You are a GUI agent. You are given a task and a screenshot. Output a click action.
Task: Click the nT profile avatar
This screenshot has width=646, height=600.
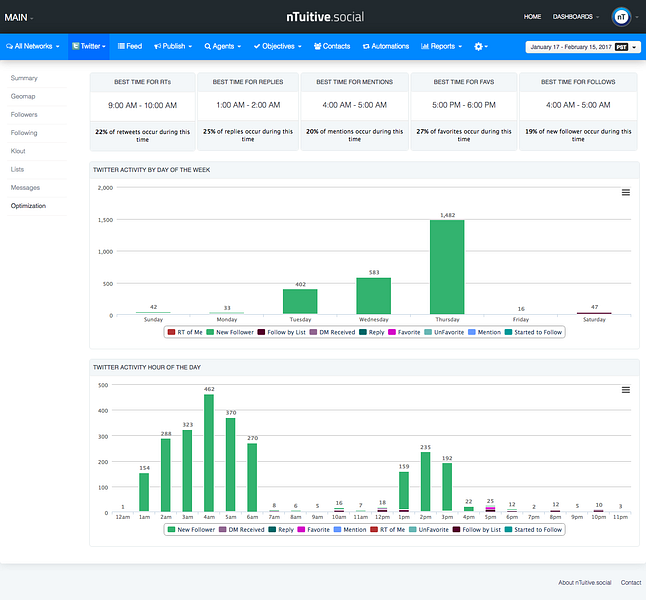click(621, 17)
